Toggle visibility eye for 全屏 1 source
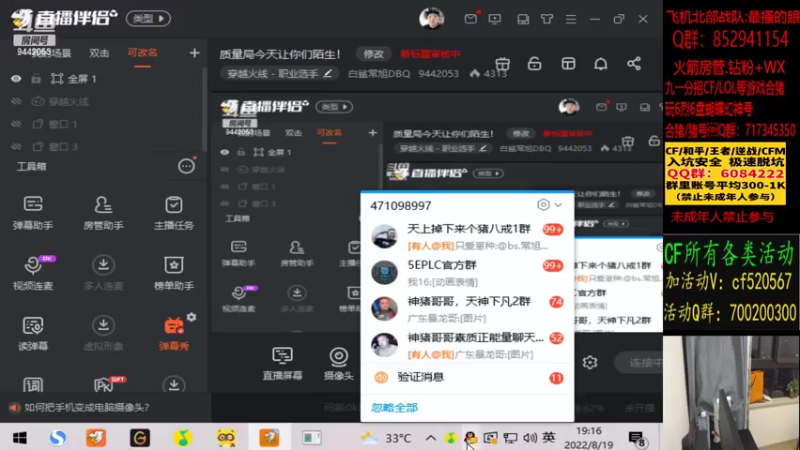Image resolution: width=800 pixels, height=450 pixels. [16, 79]
